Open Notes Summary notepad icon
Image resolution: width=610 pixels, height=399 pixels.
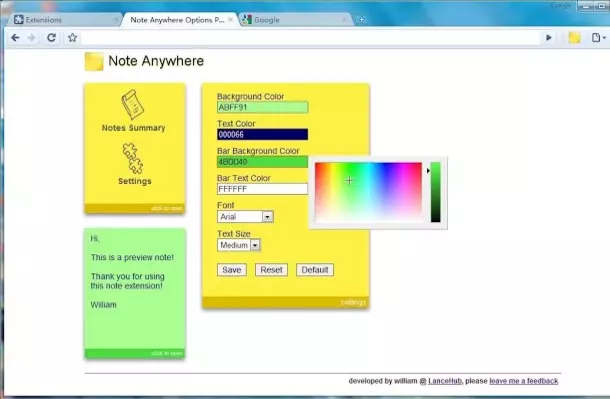(x=133, y=104)
